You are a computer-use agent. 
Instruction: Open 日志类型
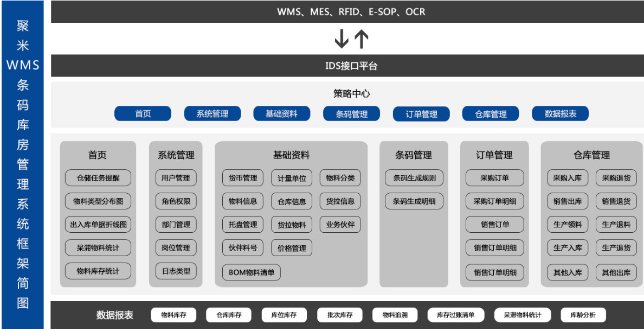[x=176, y=271]
